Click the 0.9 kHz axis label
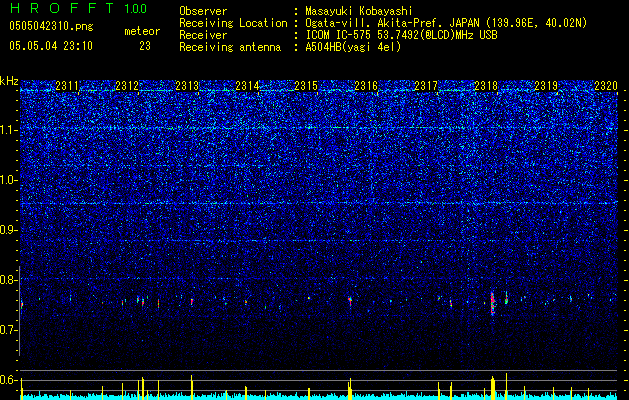This screenshot has height=400, width=629. click(x=9, y=230)
